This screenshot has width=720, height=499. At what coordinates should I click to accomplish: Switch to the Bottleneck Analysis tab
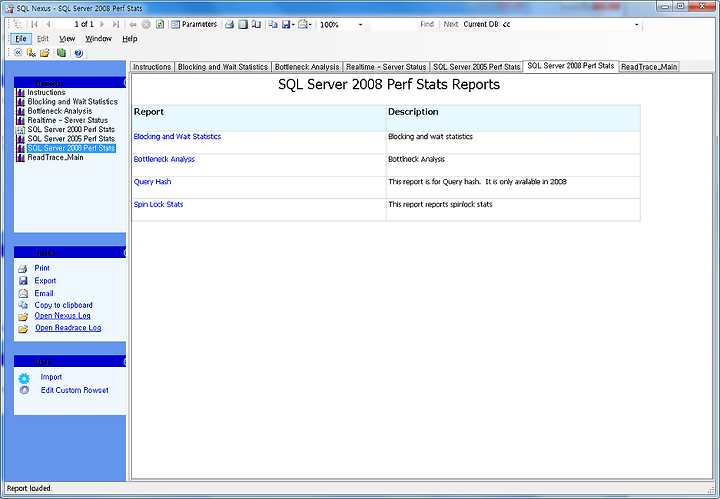click(307, 67)
